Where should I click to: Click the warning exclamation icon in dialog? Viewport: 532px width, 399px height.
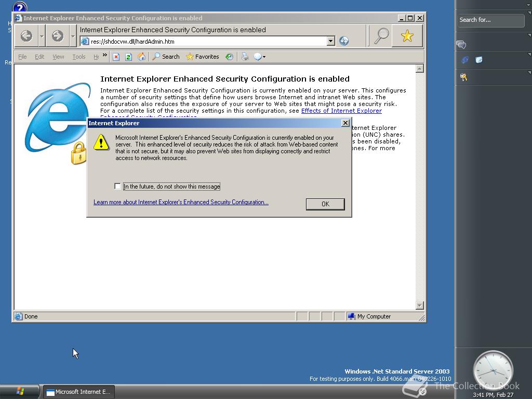pos(101,142)
